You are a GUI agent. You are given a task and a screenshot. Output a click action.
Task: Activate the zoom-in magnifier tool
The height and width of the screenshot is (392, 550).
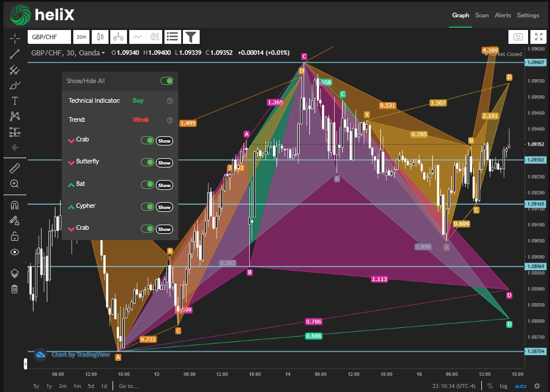tap(14, 184)
